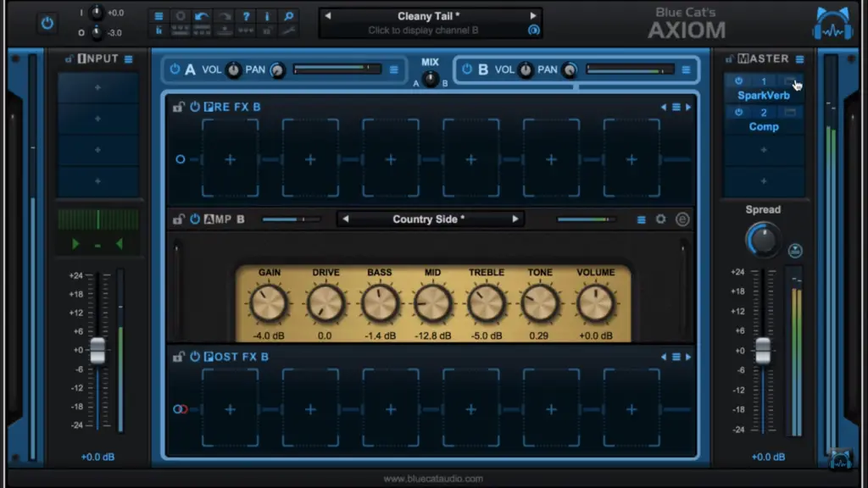Toggle Amp B power button
The width and height of the screenshot is (868, 488).
point(195,219)
